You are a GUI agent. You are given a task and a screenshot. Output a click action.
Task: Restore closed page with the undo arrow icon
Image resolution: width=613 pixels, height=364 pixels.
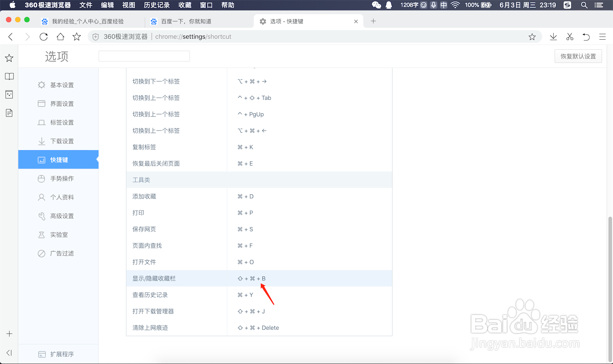(586, 36)
